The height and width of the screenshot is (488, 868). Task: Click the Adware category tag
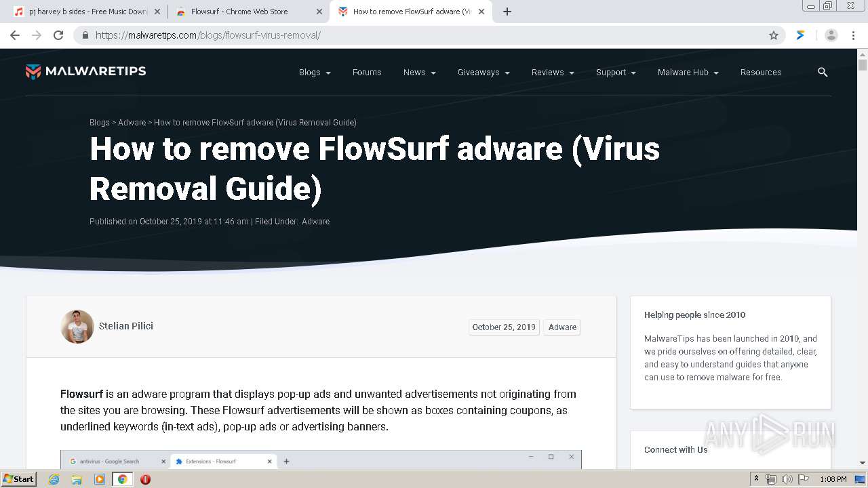pyautogui.click(x=562, y=327)
